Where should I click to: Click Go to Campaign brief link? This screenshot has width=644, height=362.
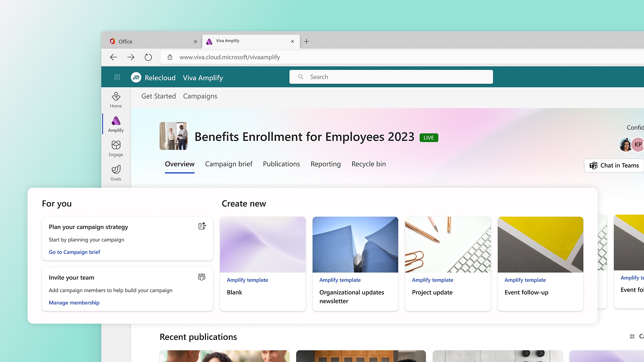(74, 251)
